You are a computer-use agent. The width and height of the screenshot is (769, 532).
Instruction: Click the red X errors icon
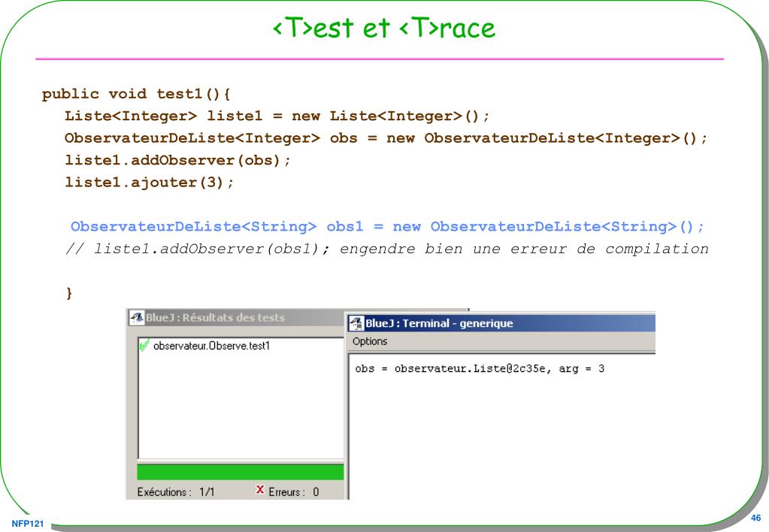(x=260, y=489)
